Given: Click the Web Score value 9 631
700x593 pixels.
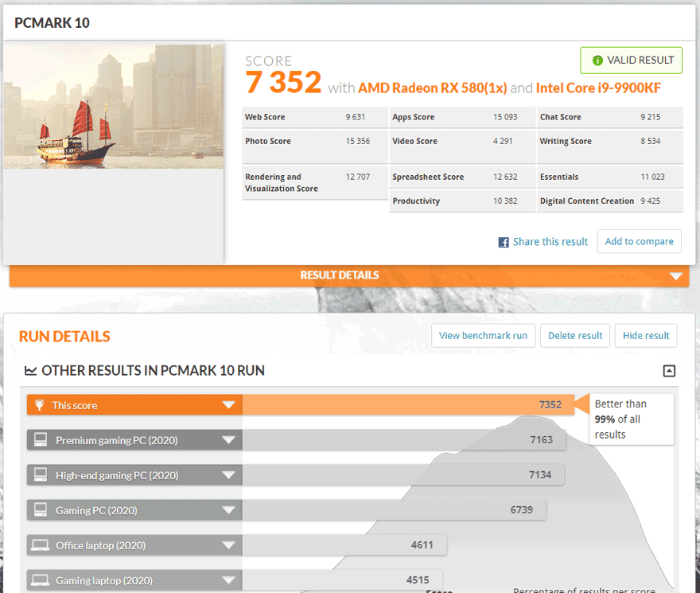Looking at the screenshot, I should (356, 117).
